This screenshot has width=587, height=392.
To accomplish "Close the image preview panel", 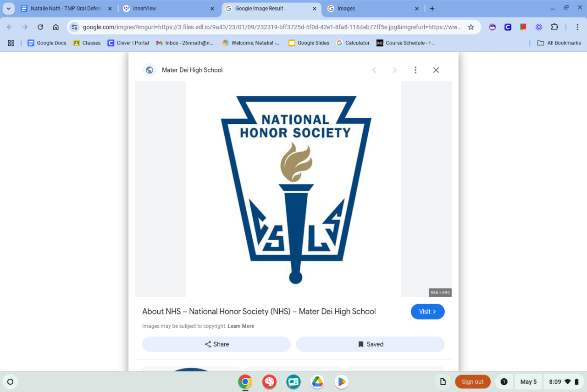I will point(436,70).
